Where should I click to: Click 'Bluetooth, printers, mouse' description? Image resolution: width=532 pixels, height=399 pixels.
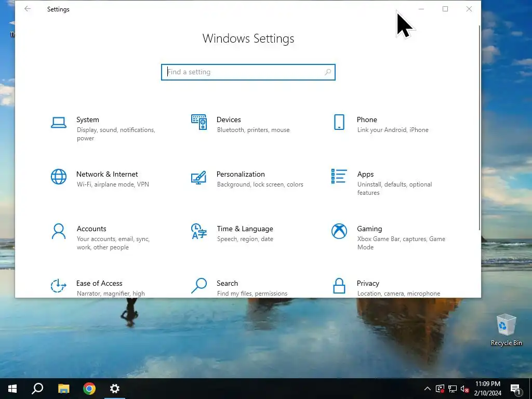click(253, 130)
